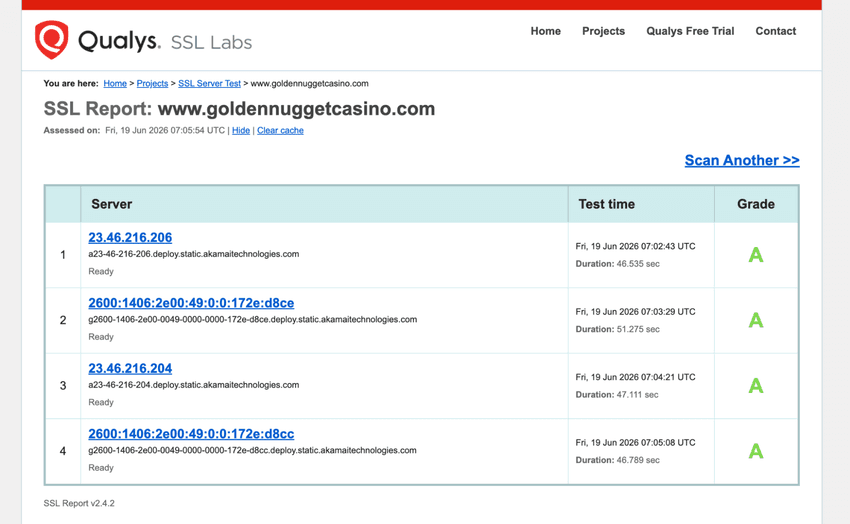Select the SSL Report page heading text
The height and width of the screenshot is (524, 850).
239,109
